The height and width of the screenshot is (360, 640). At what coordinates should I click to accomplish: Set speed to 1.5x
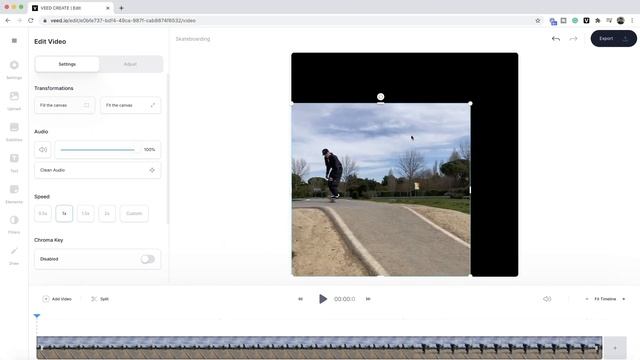pyautogui.click(x=85, y=213)
